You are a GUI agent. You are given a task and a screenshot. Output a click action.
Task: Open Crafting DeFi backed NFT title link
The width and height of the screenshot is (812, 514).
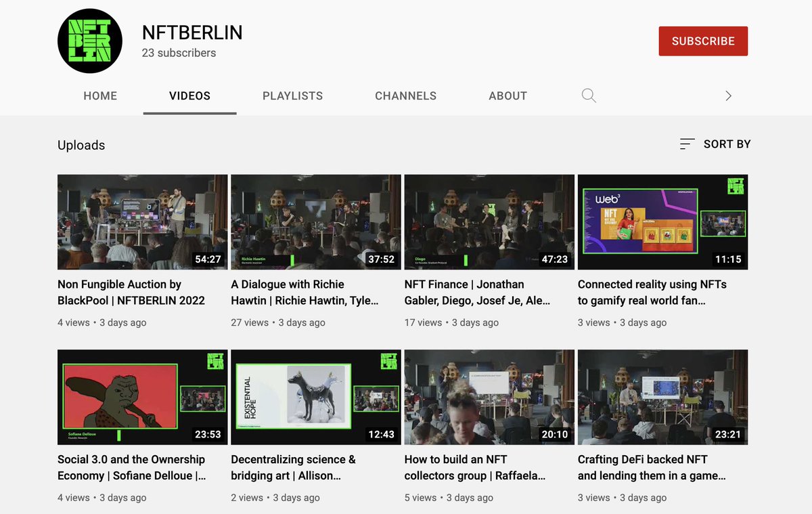point(652,467)
